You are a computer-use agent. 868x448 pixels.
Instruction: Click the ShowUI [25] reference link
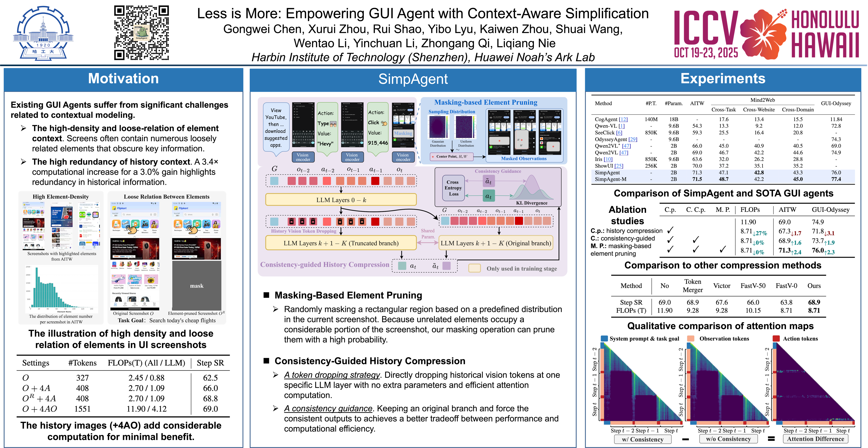point(618,166)
